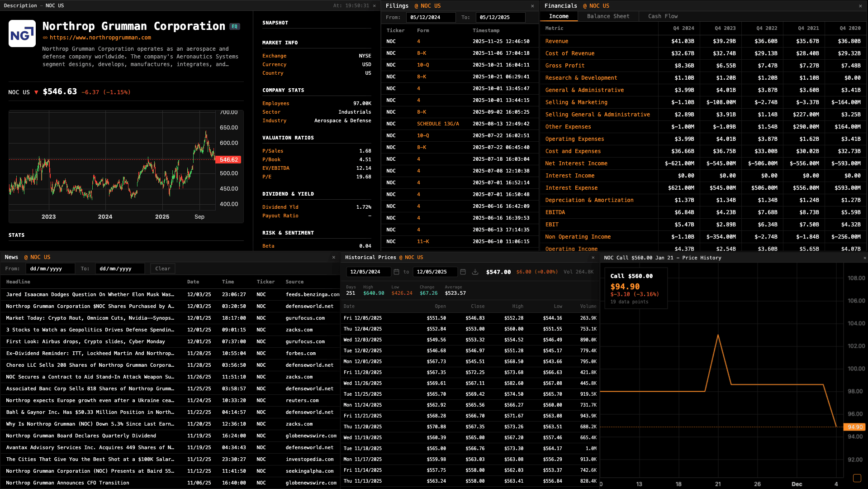868x489 pixels.
Task: Click the EQ badge beside the company name
Action: (234, 26)
